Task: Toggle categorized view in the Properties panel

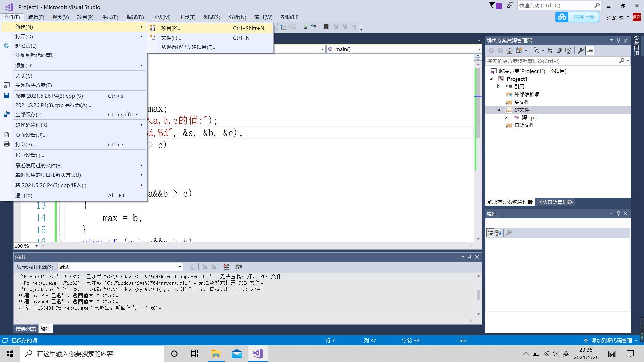Action: pos(490,233)
